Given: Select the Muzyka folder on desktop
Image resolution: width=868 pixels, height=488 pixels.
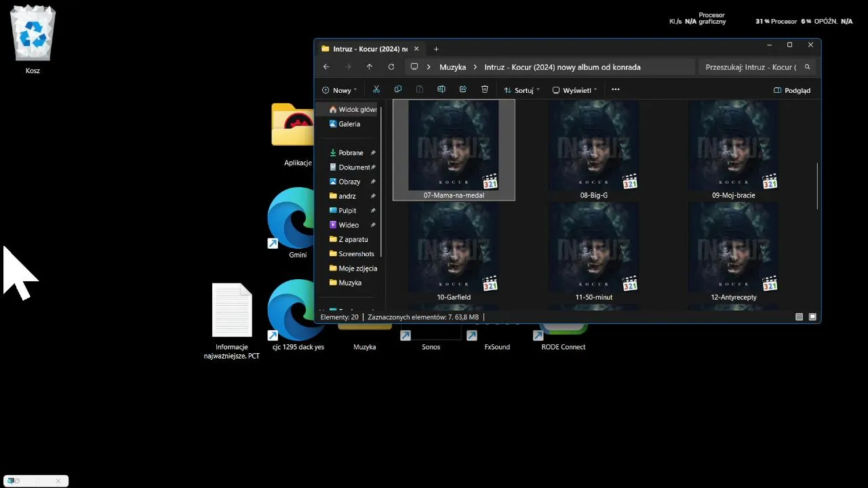Looking at the screenshot, I should click(365, 339).
